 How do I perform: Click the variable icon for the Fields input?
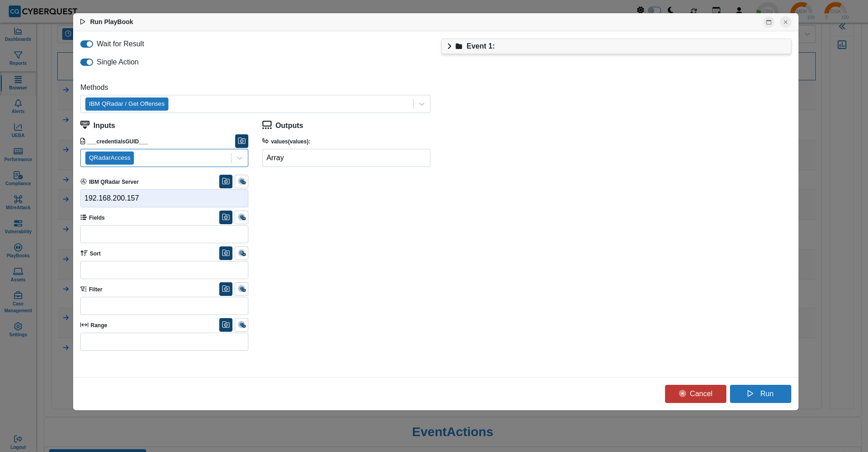point(242,217)
